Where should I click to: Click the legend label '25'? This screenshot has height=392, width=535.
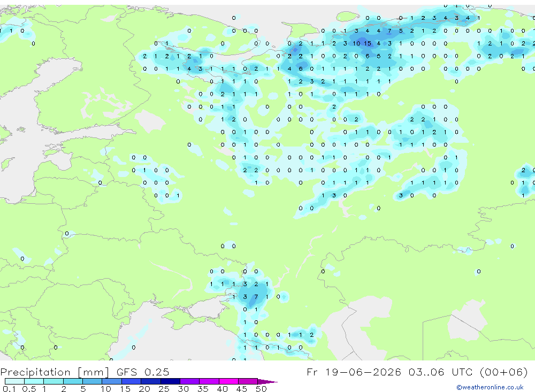164,389
